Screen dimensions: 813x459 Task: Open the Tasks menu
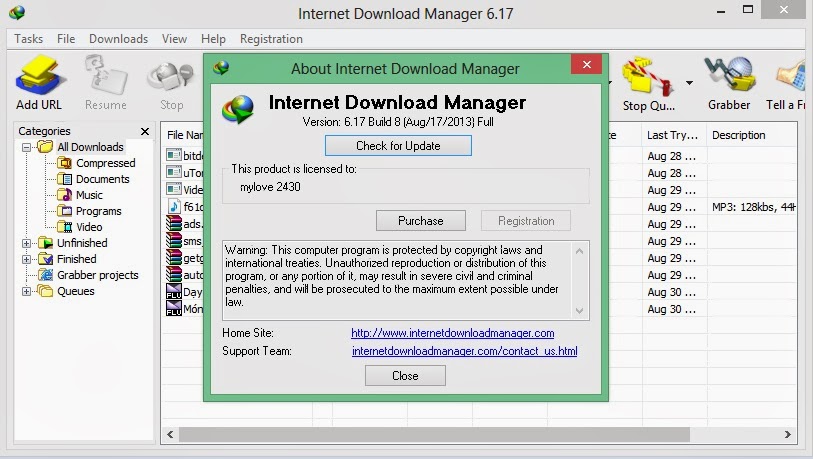(29, 39)
